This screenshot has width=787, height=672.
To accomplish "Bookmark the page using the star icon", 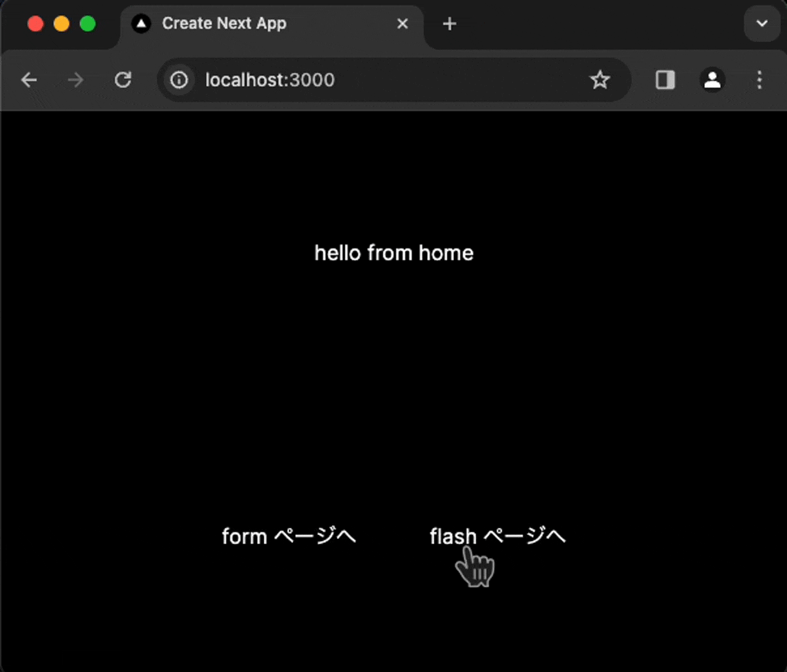I will 599,79.
